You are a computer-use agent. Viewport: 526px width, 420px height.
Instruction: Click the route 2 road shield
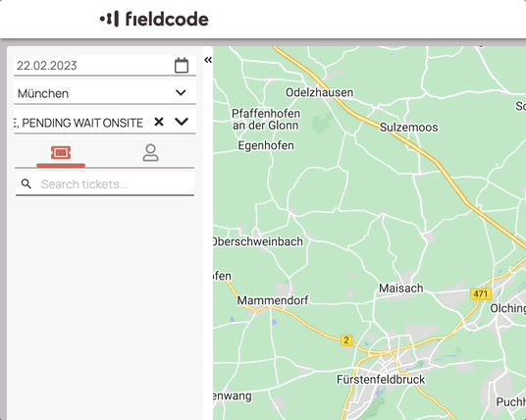click(x=346, y=341)
